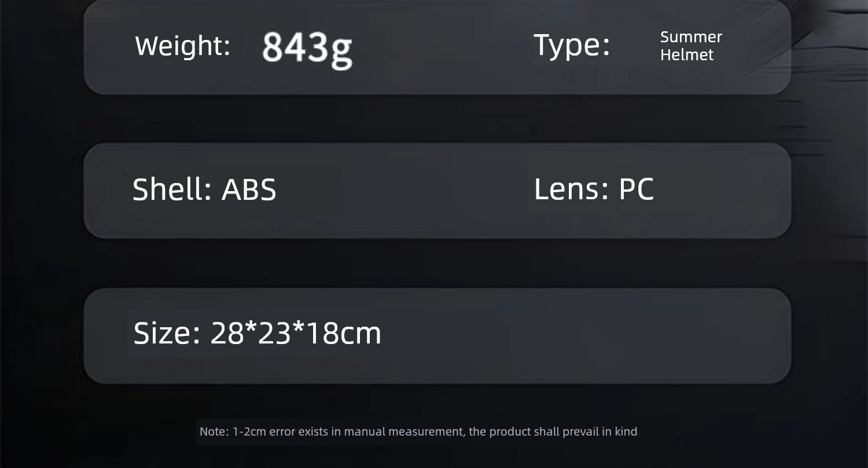This screenshot has height=468, width=868.
Task: Select the ABS shell material value
Action: (249, 189)
